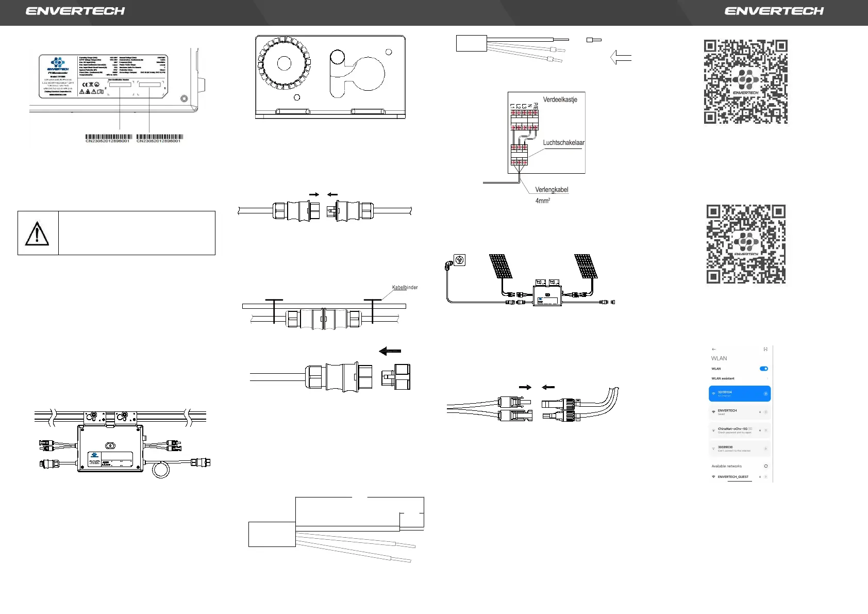Select the 30599030 network
This screenshot has width=868, height=614.
pos(740,449)
